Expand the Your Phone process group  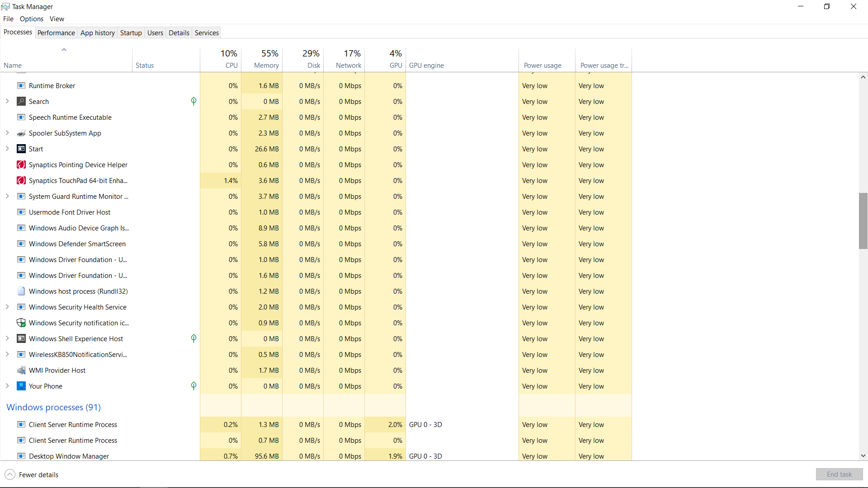coord(7,386)
